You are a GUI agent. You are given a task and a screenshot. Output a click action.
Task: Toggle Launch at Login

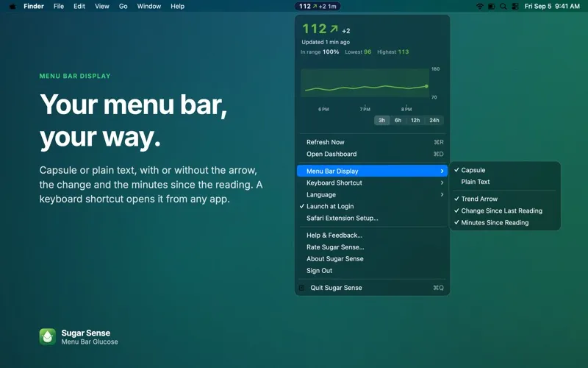click(x=372, y=206)
